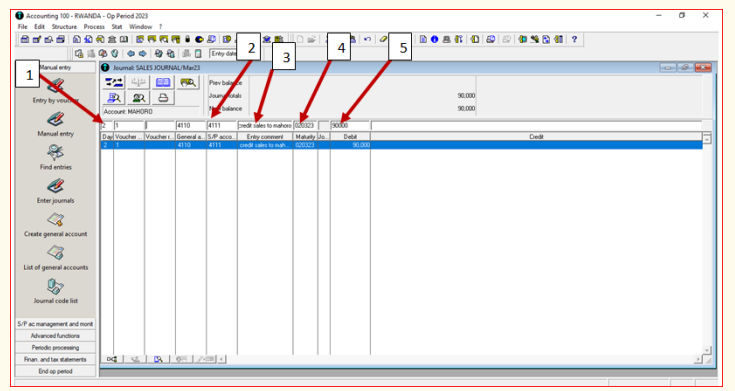The image size is (735, 391).
Task: Click the blue right arrow toolbar icon
Action: pos(142,53)
